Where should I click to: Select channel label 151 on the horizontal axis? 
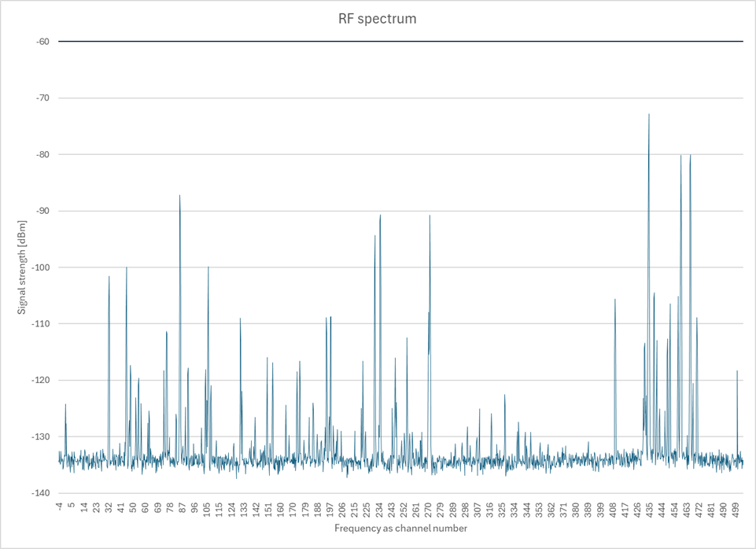pyautogui.click(x=268, y=510)
